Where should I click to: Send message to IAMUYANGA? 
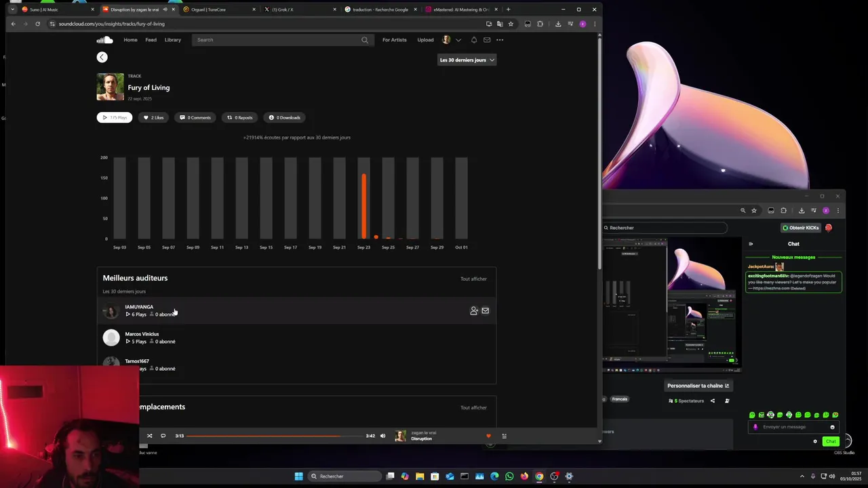(485, 310)
